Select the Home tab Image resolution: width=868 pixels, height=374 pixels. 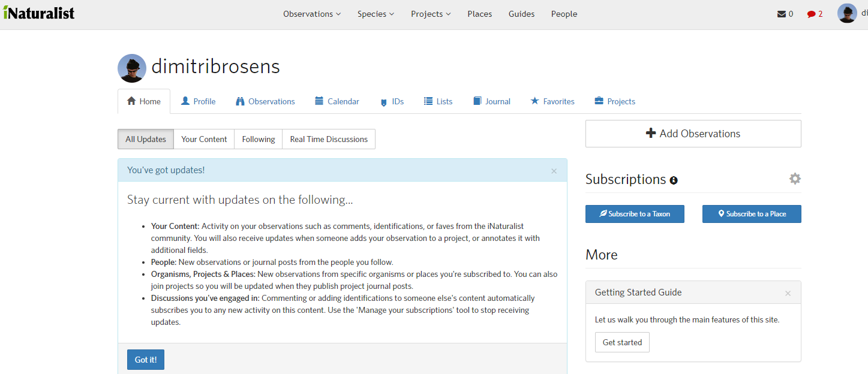point(144,101)
